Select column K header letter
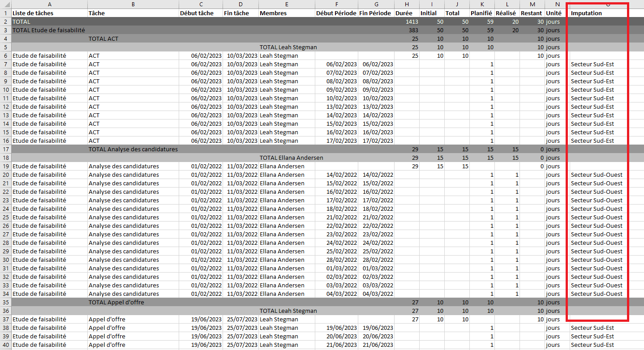Image resolution: width=644 pixels, height=350 pixels. click(482, 4)
